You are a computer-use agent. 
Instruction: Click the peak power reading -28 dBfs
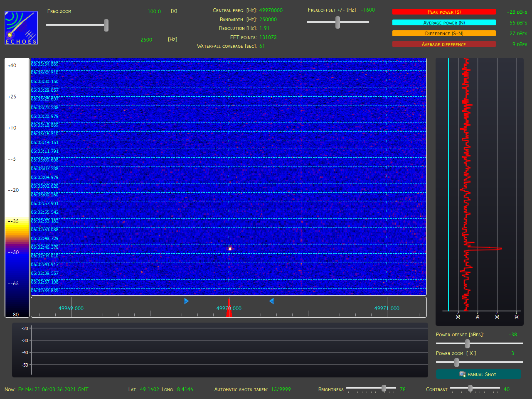tap(517, 12)
